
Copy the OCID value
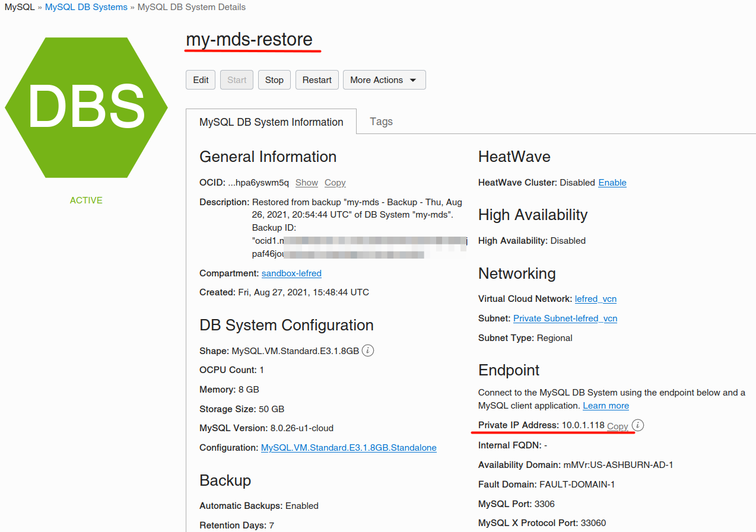pyautogui.click(x=335, y=183)
